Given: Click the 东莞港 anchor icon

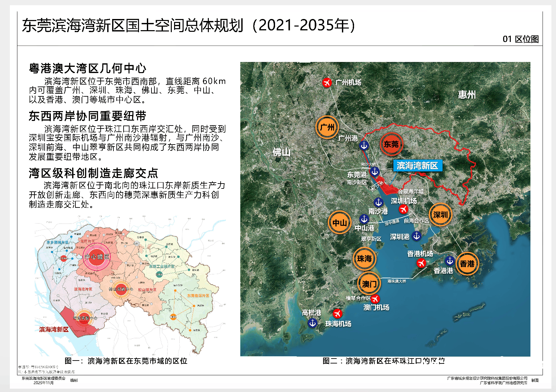Looking at the screenshot, I should [x=375, y=170].
